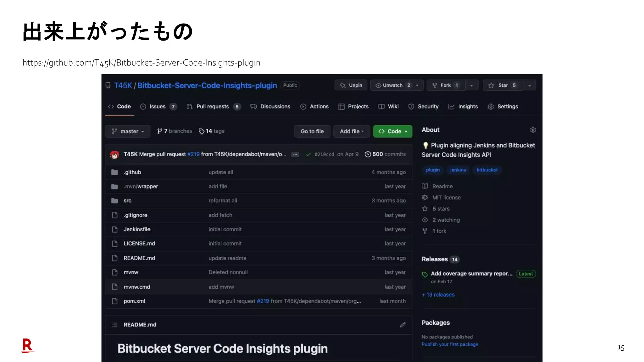Click the Go to file button

click(x=312, y=131)
